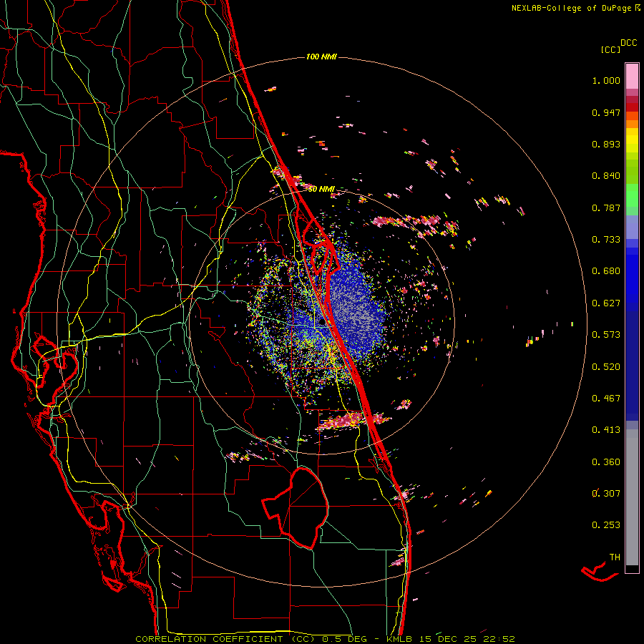Click the KMLB radar site identifier
Viewport: 644px width, 644px height.
(x=399, y=639)
